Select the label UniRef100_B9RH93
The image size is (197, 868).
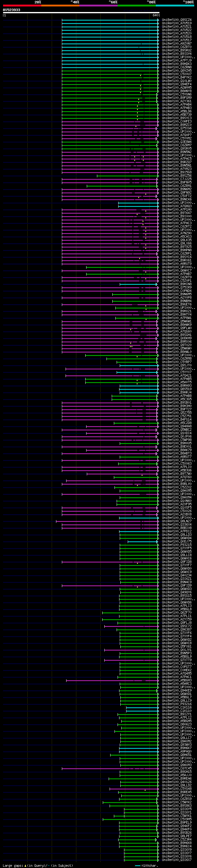click(x=176, y=386)
